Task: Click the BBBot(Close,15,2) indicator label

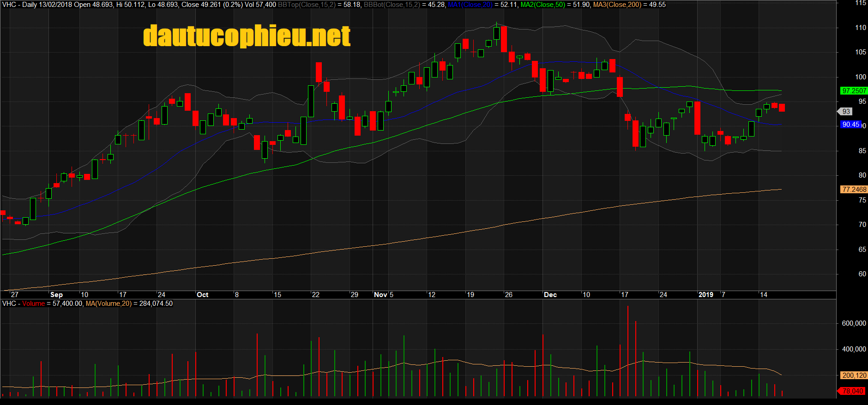Action: pyautogui.click(x=392, y=5)
